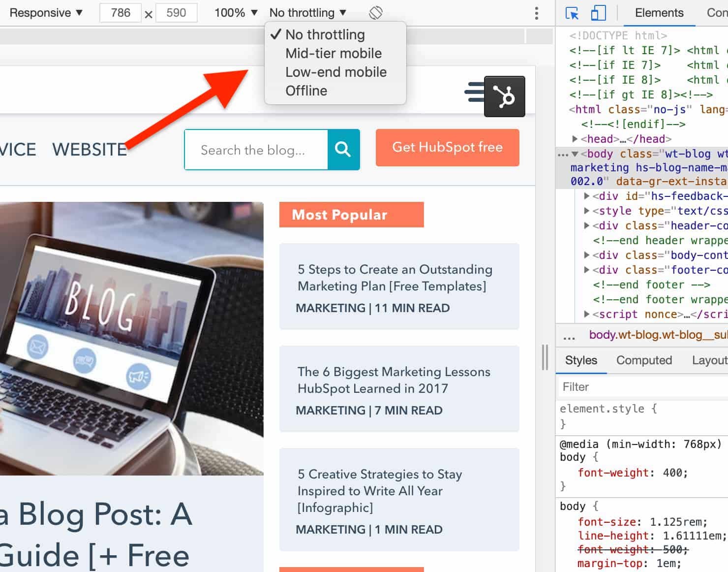Image resolution: width=728 pixels, height=572 pixels.
Task: Click inside the viewport width input field
Action: pyautogui.click(x=120, y=13)
